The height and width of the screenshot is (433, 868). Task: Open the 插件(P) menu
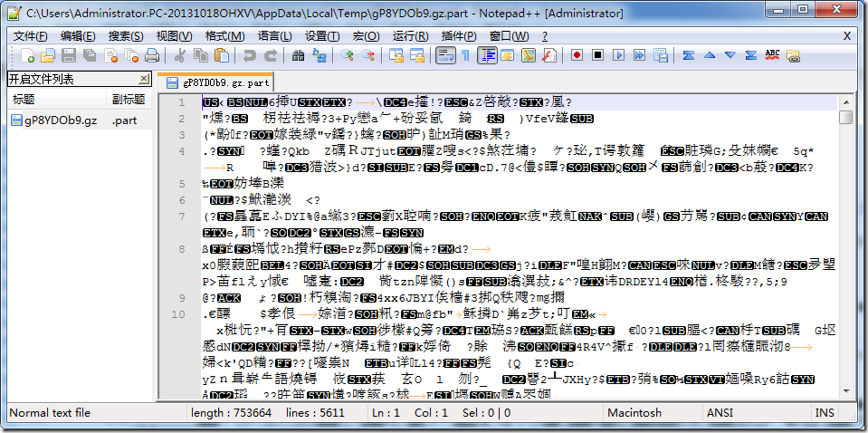(x=458, y=36)
